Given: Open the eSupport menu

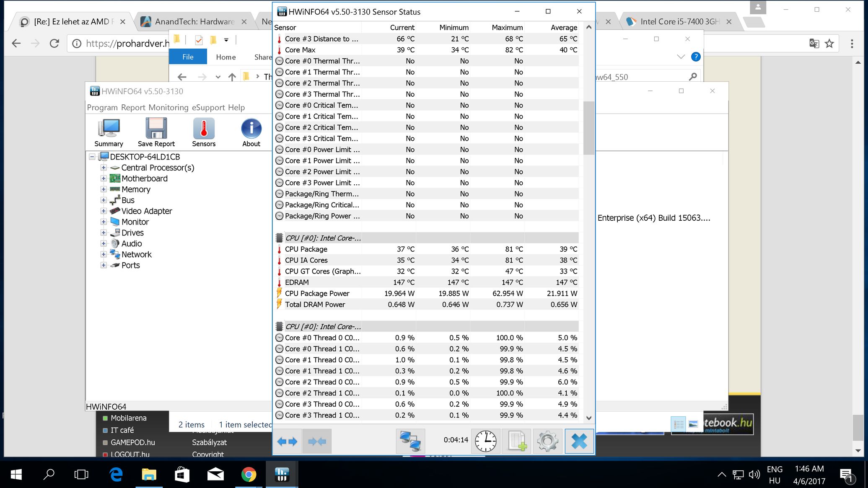Looking at the screenshot, I should (x=208, y=108).
